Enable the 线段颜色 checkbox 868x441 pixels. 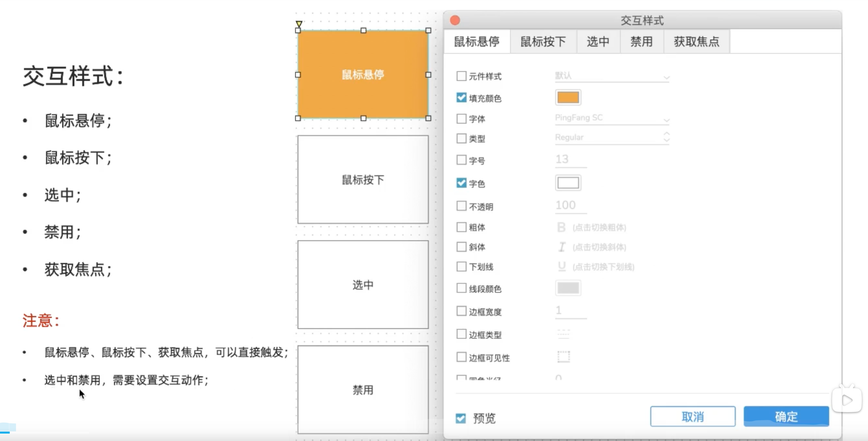pos(461,288)
